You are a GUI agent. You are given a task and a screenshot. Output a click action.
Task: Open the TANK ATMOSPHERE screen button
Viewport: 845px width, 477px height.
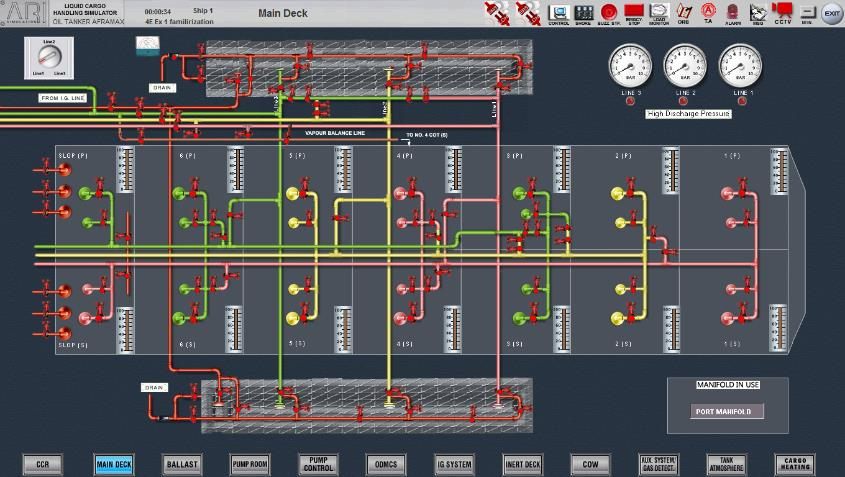tap(726, 464)
